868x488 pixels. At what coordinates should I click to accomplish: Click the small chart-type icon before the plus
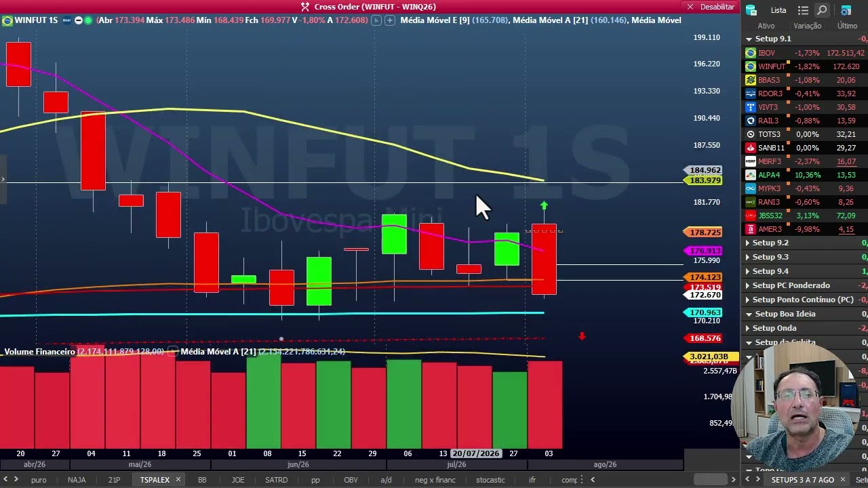(377, 20)
